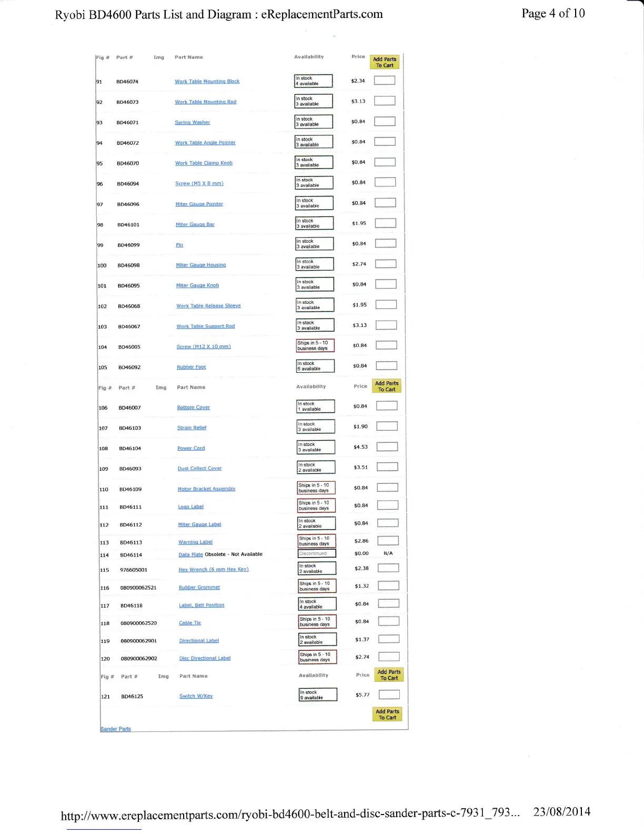Click part number BD46074
644x834 pixels.
coord(127,82)
